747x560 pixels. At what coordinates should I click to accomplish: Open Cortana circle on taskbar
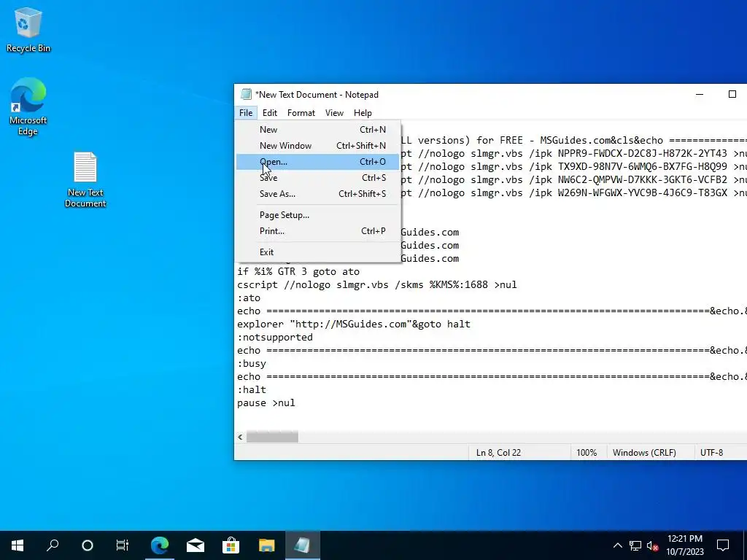click(x=88, y=545)
